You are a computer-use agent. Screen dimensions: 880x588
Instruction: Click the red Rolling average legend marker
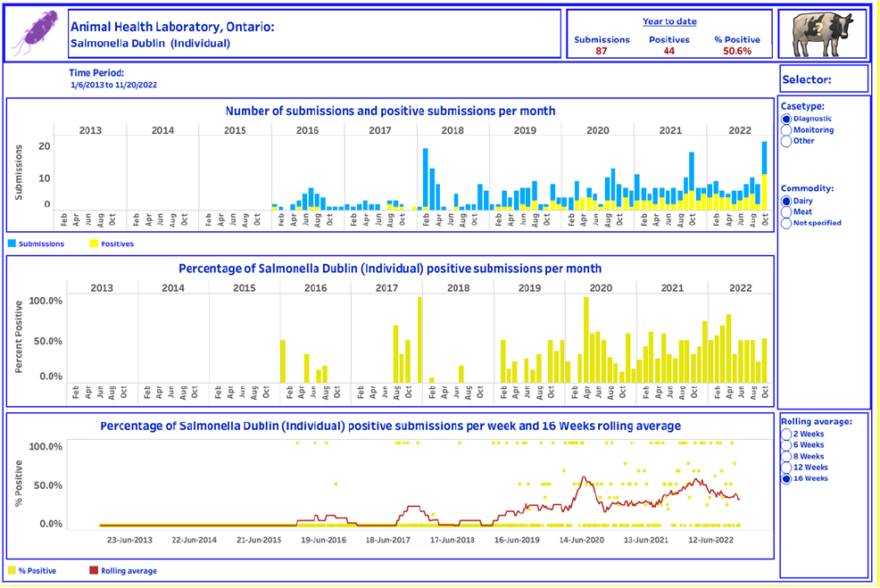[x=94, y=571]
